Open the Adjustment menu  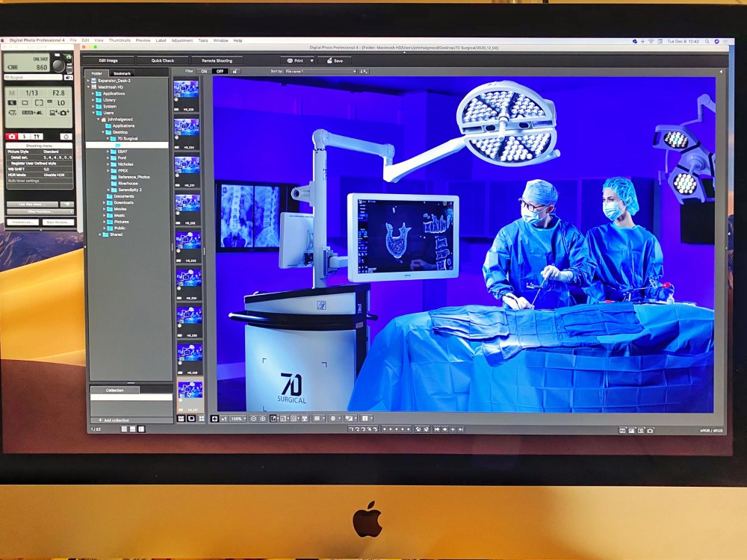[x=182, y=40]
